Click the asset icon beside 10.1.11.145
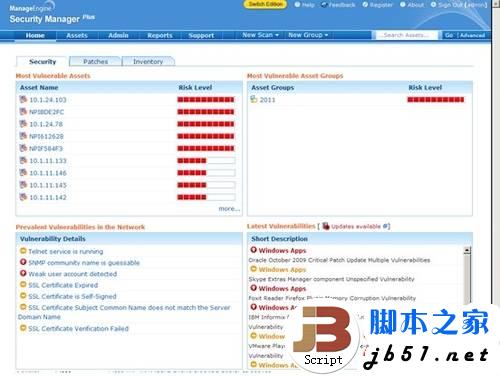 click(x=23, y=185)
